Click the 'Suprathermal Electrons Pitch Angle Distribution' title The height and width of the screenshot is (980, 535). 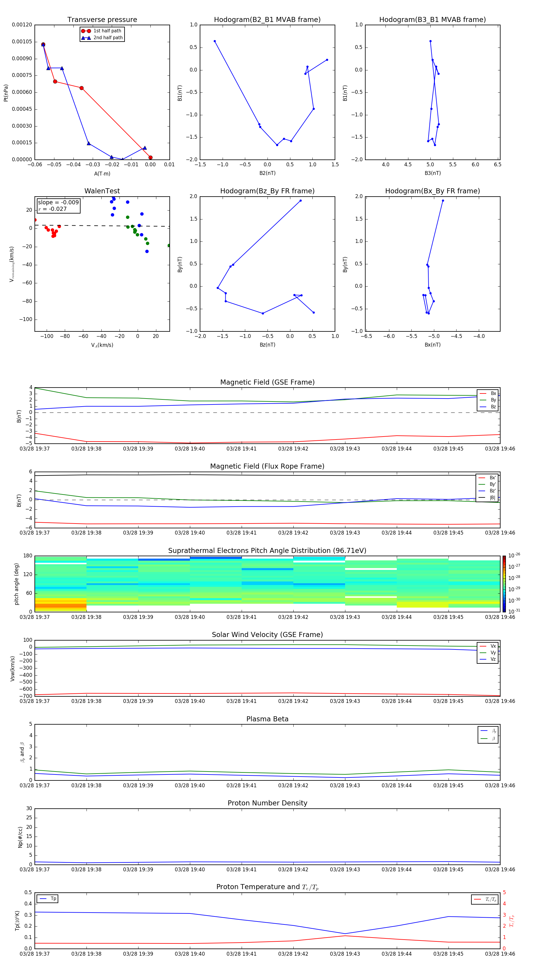(x=267, y=551)
